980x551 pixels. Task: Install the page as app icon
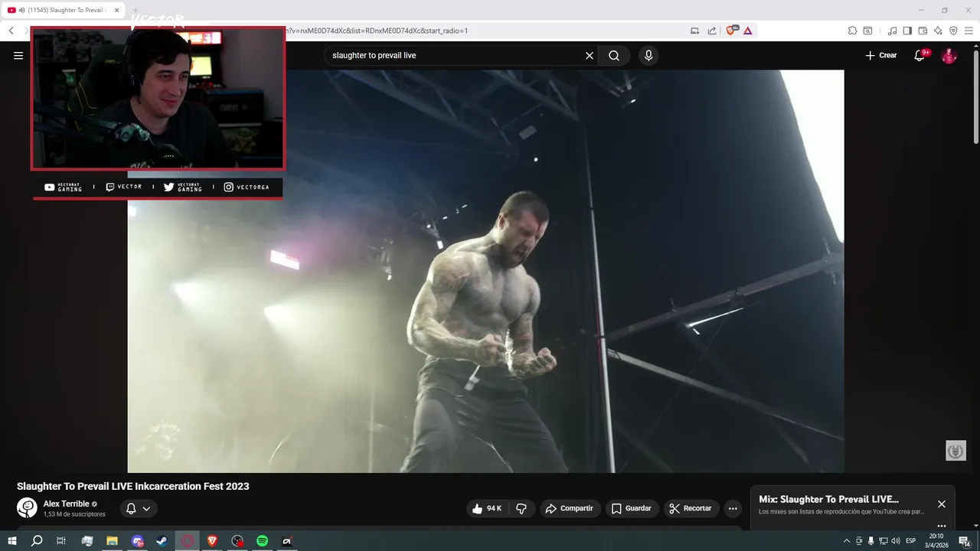point(694,31)
